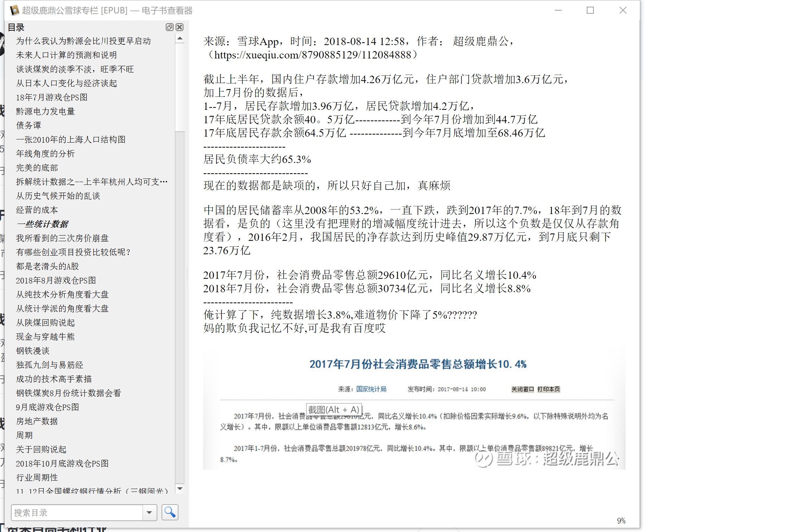Click the contents list scrollbar thumb
The height and width of the screenshot is (532, 811).
point(180,87)
